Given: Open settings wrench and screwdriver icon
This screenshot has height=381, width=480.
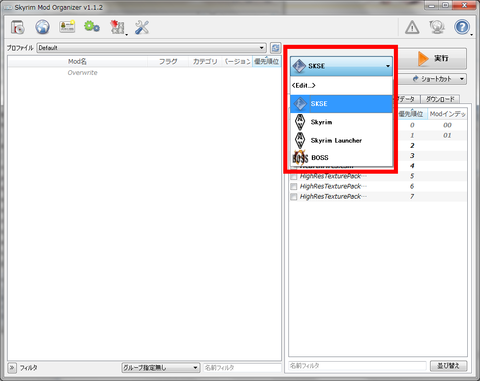Looking at the screenshot, I should coord(142,27).
